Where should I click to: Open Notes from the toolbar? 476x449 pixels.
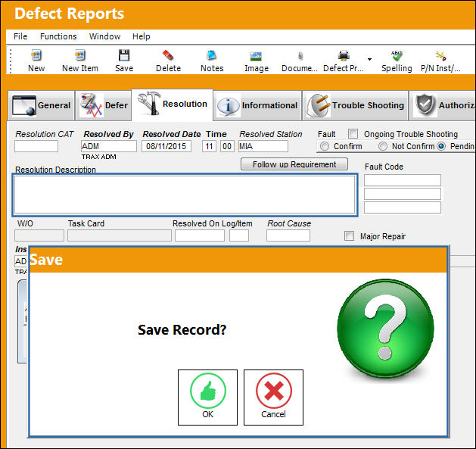212,61
